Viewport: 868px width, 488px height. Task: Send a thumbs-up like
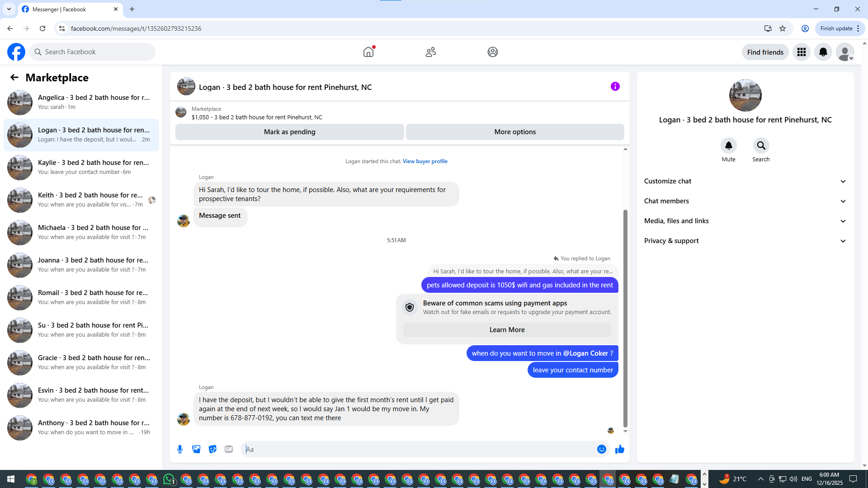[620, 449]
